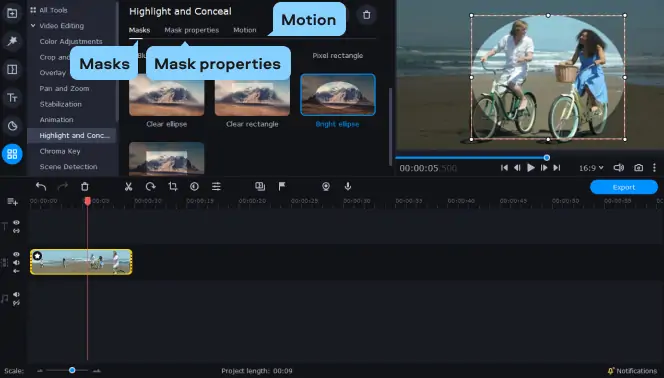Click the More tools grid icon
The width and height of the screenshot is (664, 378).
click(12, 154)
